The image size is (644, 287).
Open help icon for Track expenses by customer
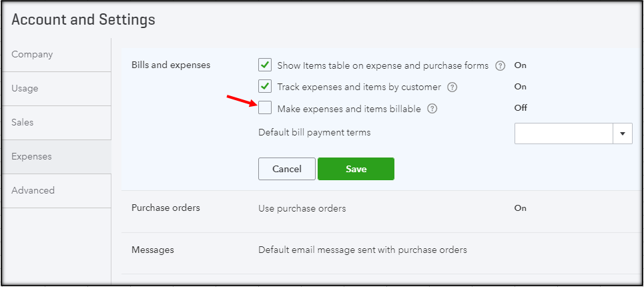pyautogui.click(x=452, y=87)
